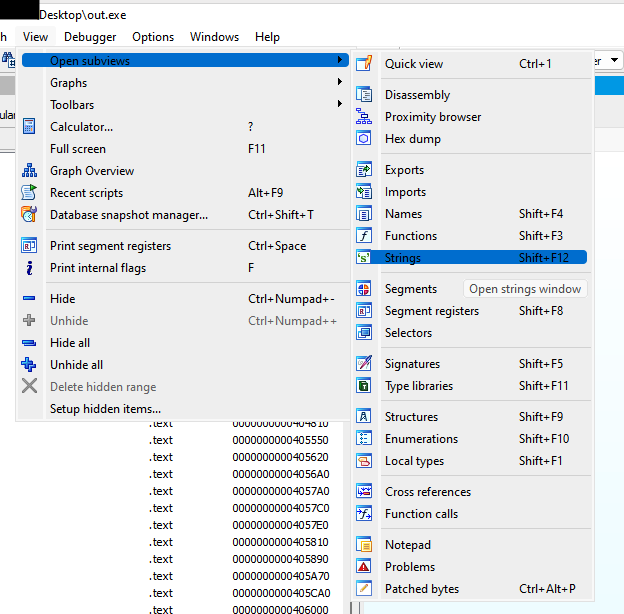The width and height of the screenshot is (624, 614).
Task: Open the Strings subview entry
Action: (472, 257)
